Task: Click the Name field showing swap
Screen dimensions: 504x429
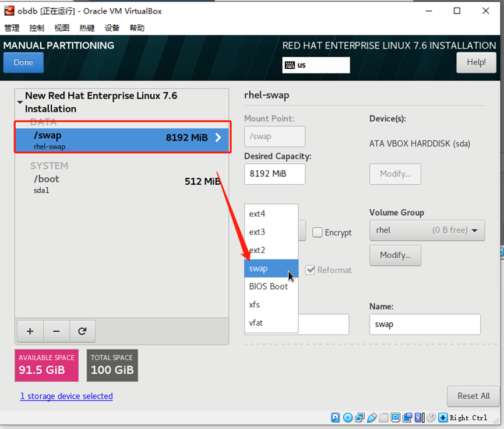Action: click(424, 325)
